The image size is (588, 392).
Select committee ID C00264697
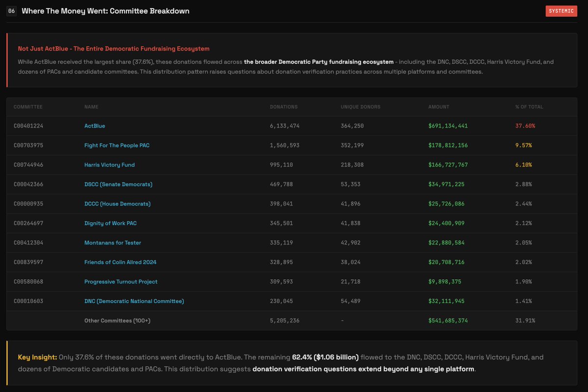pyautogui.click(x=28, y=223)
